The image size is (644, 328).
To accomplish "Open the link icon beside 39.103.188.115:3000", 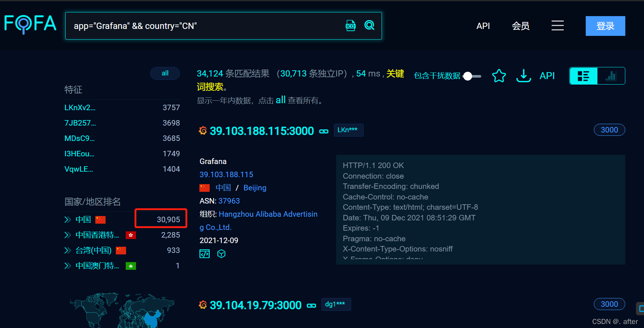I will click(324, 131).
